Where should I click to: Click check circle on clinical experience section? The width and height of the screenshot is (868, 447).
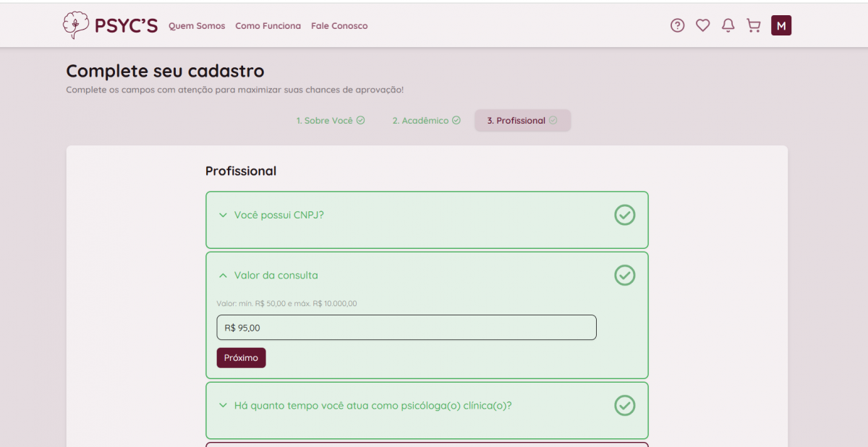[624, 405]
